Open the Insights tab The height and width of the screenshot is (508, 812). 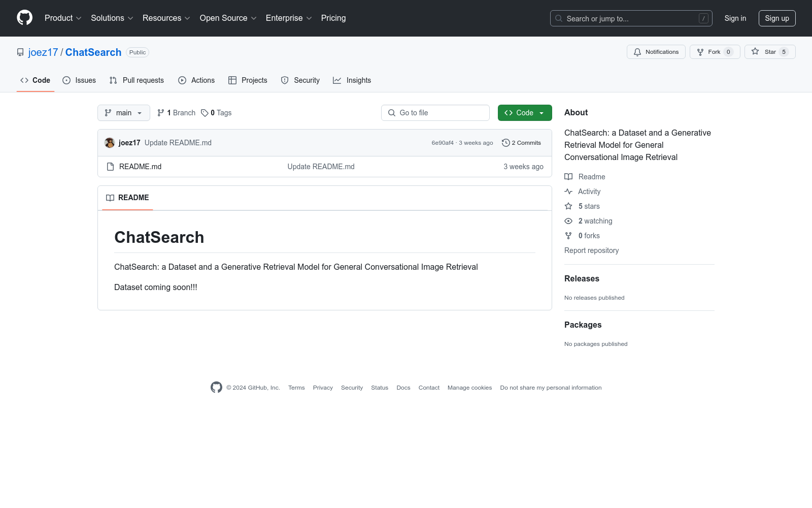click(x=352, y=80)
